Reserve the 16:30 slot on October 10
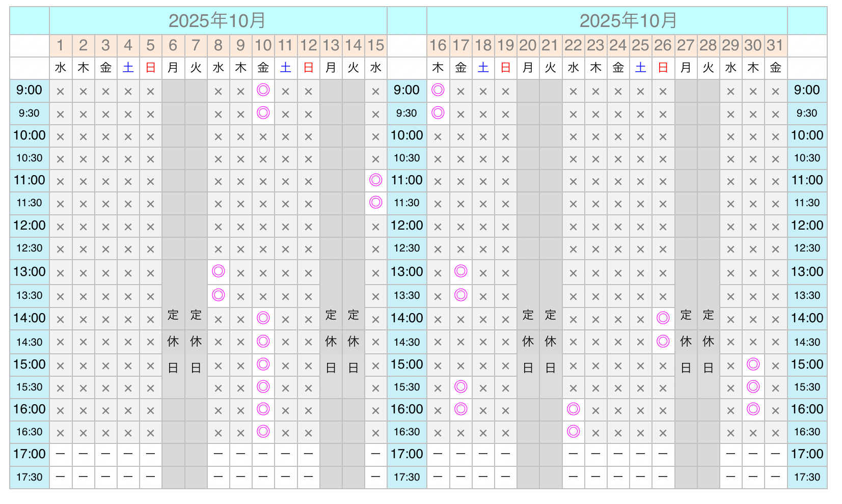The width and height of the screenshot is (842, 504). pyautogui.click(x=263, y=431)
